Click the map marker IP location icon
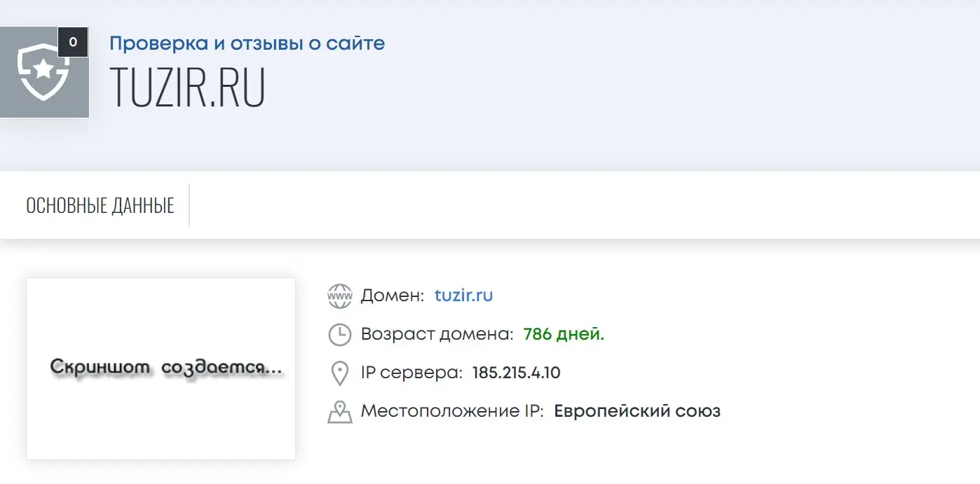The height and width of the screenshot is (484, 980). coord(340,412)
